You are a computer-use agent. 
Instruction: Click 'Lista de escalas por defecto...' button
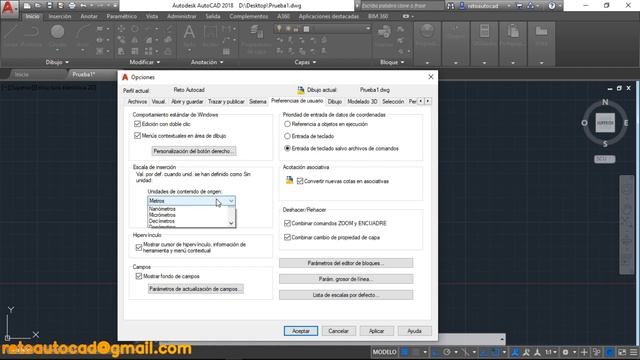pyautogui.click(x=346, y=295)
